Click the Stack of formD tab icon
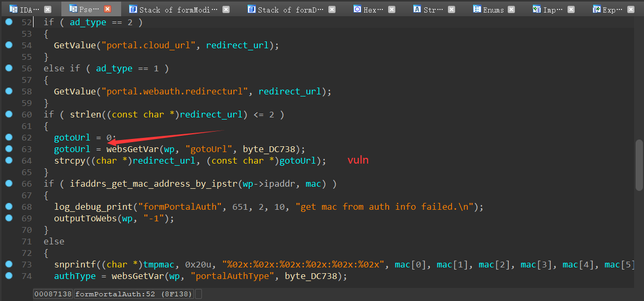 pos(251,9)
